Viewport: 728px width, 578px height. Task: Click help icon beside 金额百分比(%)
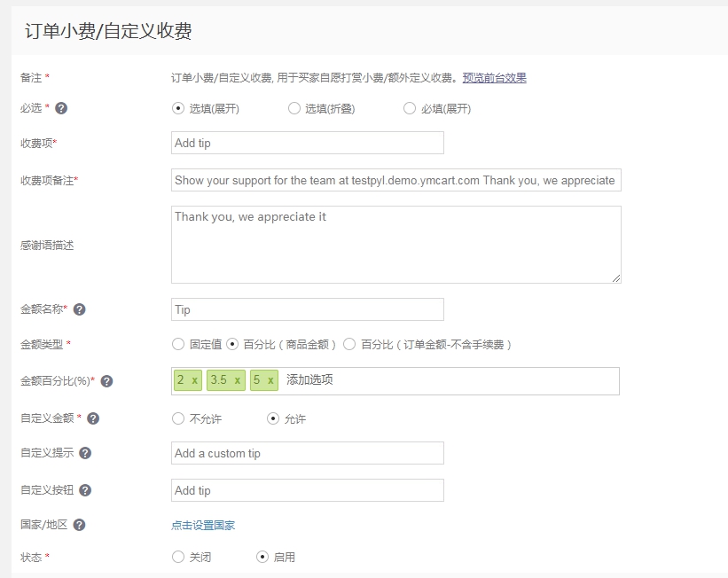tap(107, 381)
